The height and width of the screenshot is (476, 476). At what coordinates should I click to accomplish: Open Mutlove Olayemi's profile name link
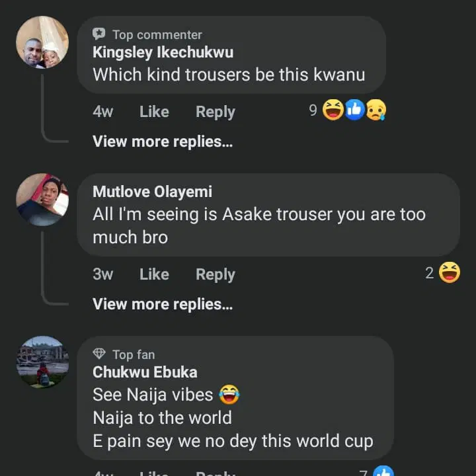pos(152,192)
